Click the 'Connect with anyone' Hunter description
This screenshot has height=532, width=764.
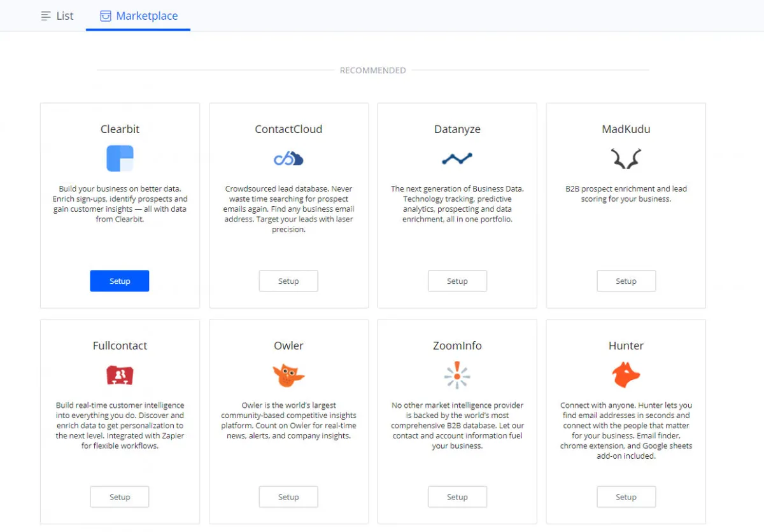coord(626,430)
